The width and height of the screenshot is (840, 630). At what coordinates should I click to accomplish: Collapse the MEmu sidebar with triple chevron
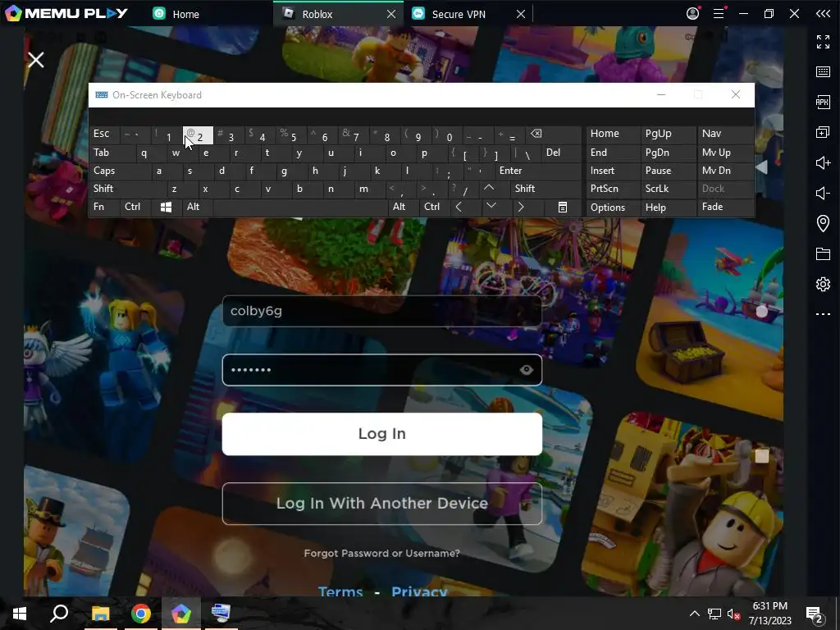[823, 13]
